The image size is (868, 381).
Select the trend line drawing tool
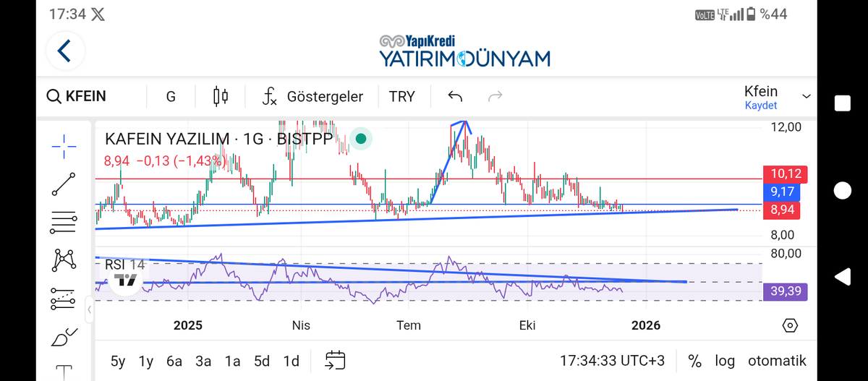[x=64, y=184]
